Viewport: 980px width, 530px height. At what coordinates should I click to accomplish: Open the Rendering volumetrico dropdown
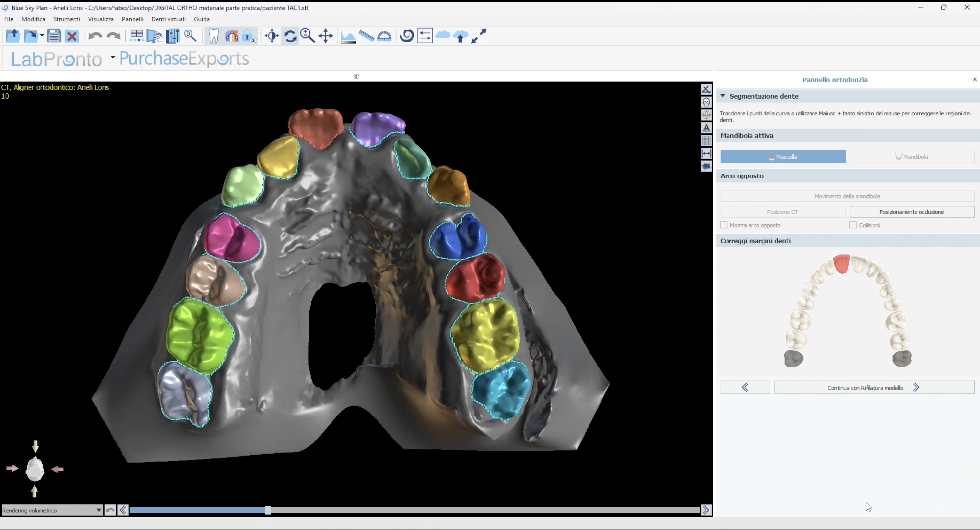[98, 510]
